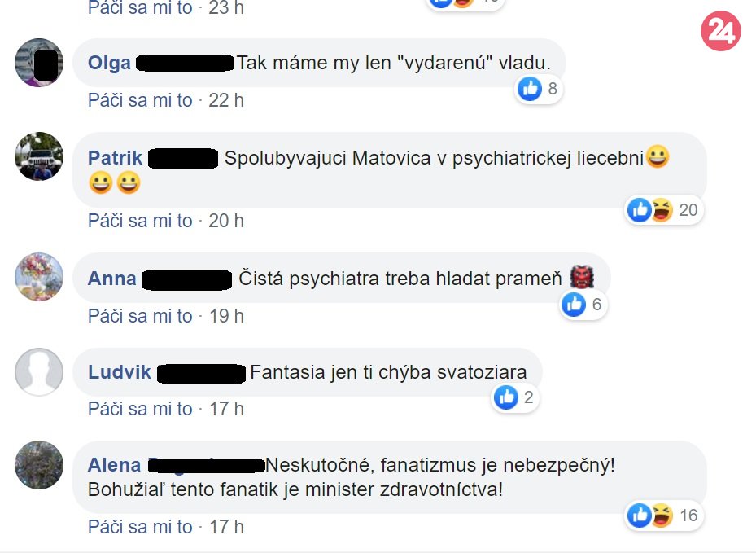Open Alena's profile picture
The height and width of the screenshot is (553, 756).
(x=39, y=465)
